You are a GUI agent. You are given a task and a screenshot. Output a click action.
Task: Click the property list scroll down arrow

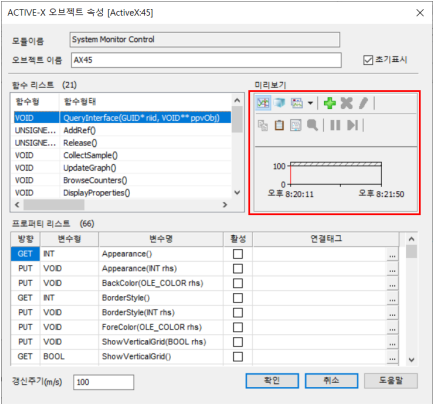click(x=412, y=360)
